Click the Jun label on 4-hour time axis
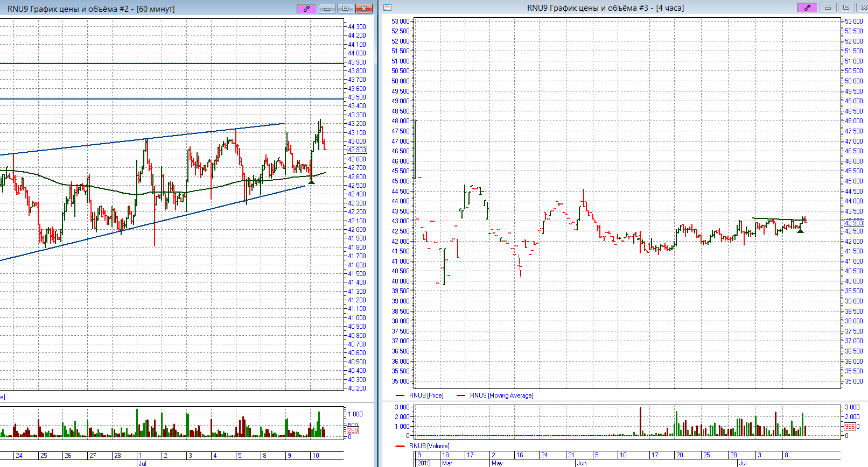 click(x=582, y=463)
